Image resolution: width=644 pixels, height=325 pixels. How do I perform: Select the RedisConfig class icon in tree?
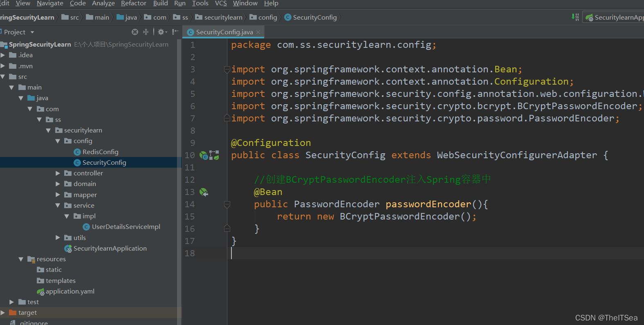(77, 152)
